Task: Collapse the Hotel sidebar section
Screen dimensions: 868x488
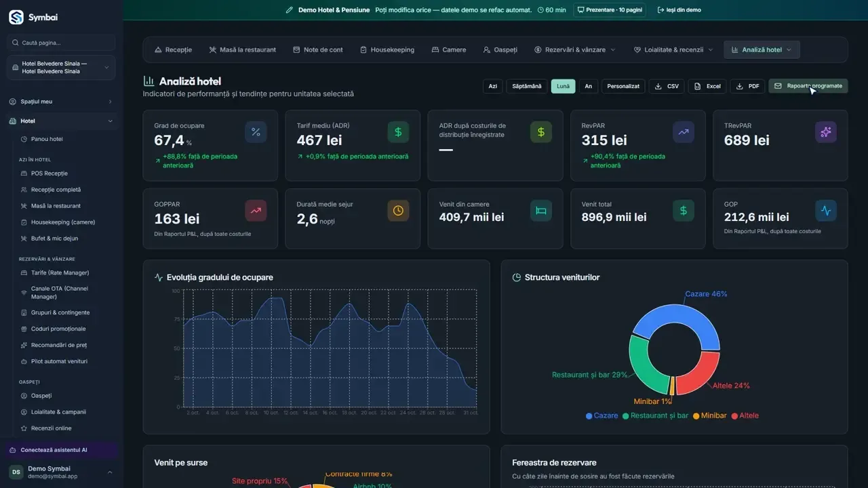Action: pos(61,121)
